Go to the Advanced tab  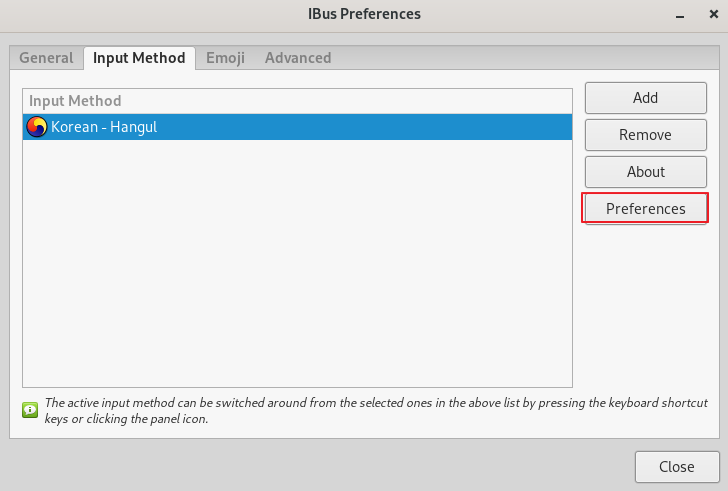click(x=298, y=58)
